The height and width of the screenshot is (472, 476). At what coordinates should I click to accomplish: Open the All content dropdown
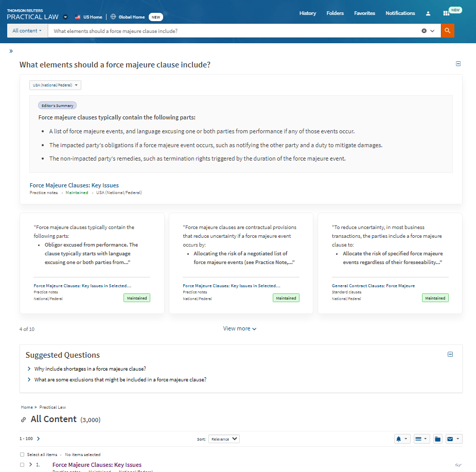(27, 31)
